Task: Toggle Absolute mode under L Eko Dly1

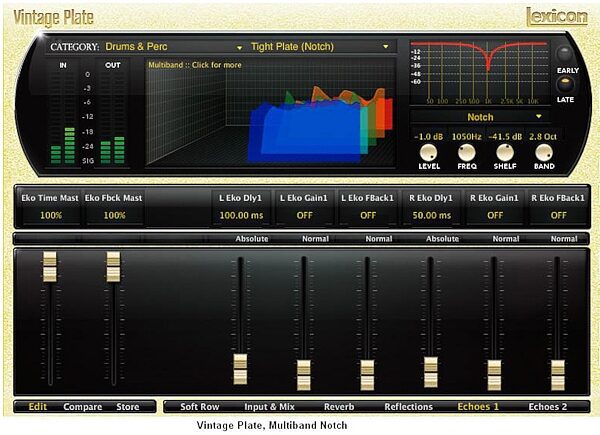Action: [x=252, y=239]
